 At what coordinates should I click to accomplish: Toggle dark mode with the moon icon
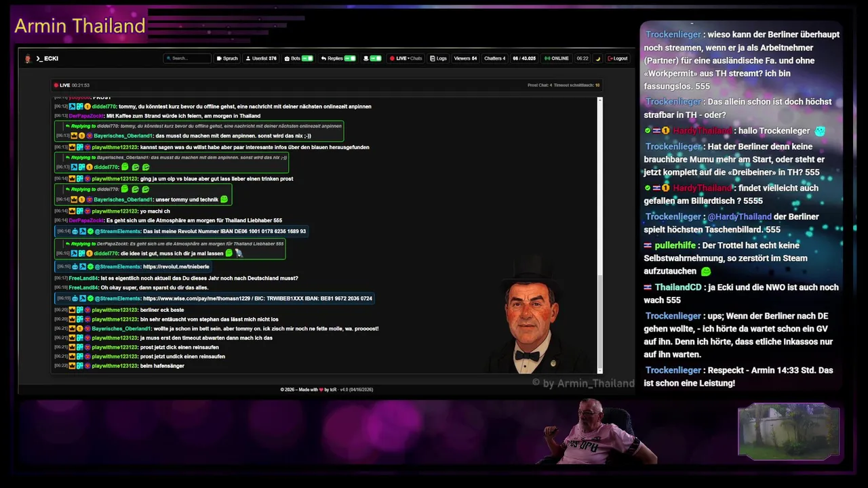pyautogui.click(x=597, y=58)
